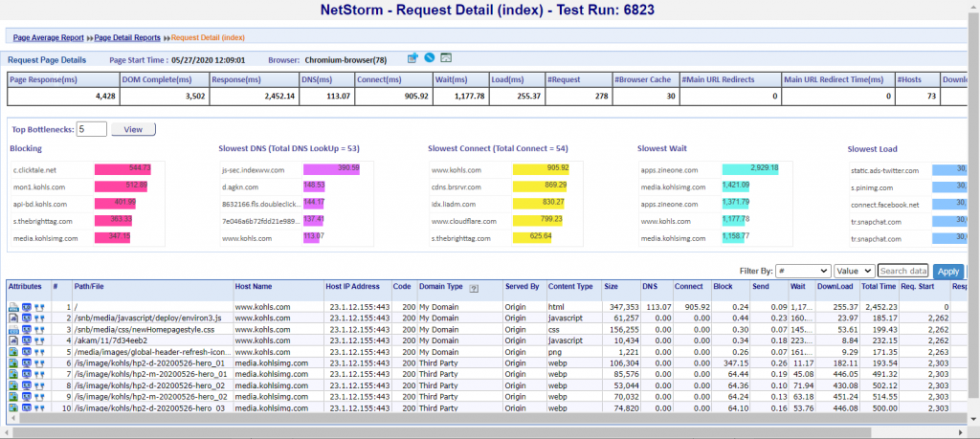Click the network connection icon in row 1
The width and height of the screenshot is (980, 439).
click(x=39, y=307)
